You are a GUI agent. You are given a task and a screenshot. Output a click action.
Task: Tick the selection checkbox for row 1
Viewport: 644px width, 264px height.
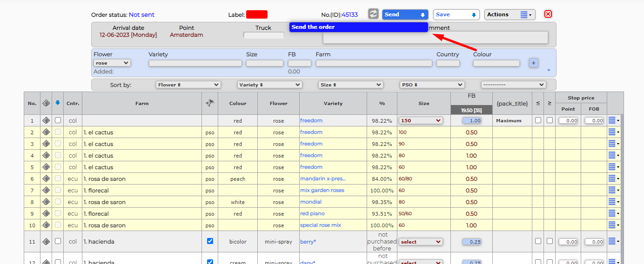tap(58, 120)
